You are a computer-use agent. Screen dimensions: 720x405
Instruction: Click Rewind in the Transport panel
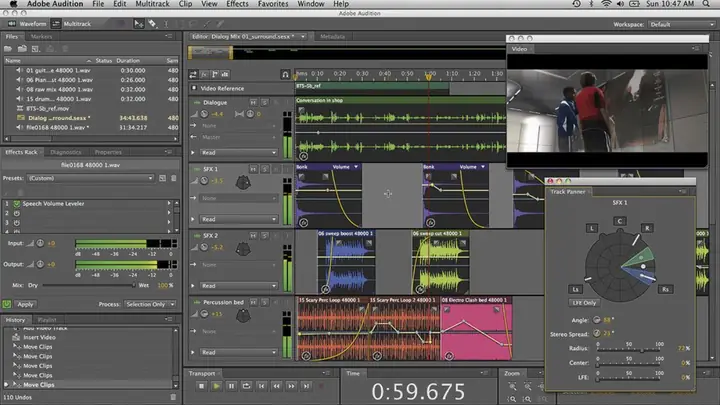coord(276,386)
